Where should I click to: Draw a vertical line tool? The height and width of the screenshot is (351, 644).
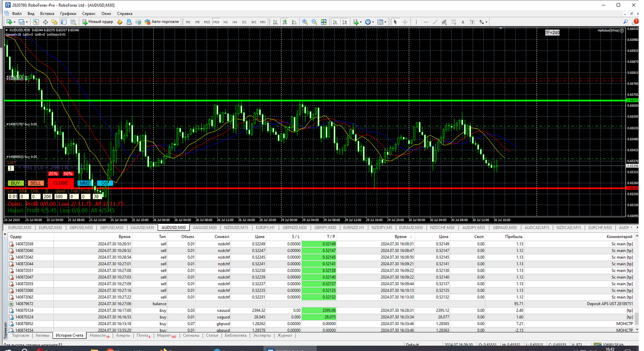coord(416,22)
